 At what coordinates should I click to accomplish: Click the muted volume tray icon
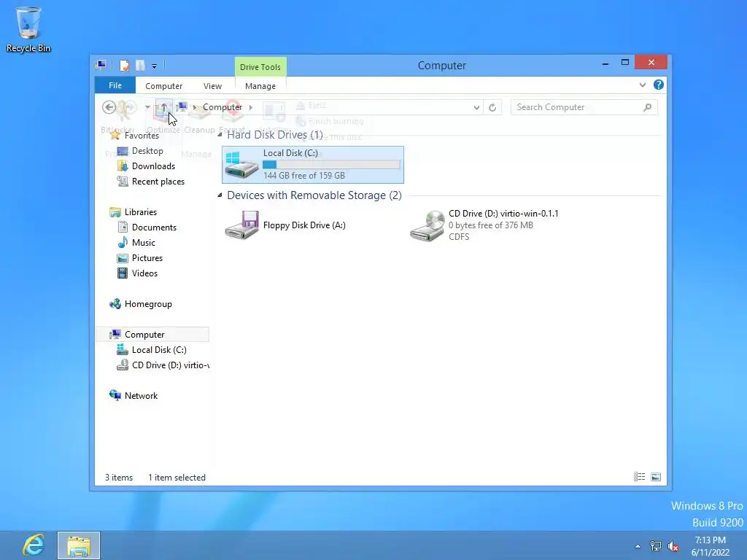click(673, 546)
